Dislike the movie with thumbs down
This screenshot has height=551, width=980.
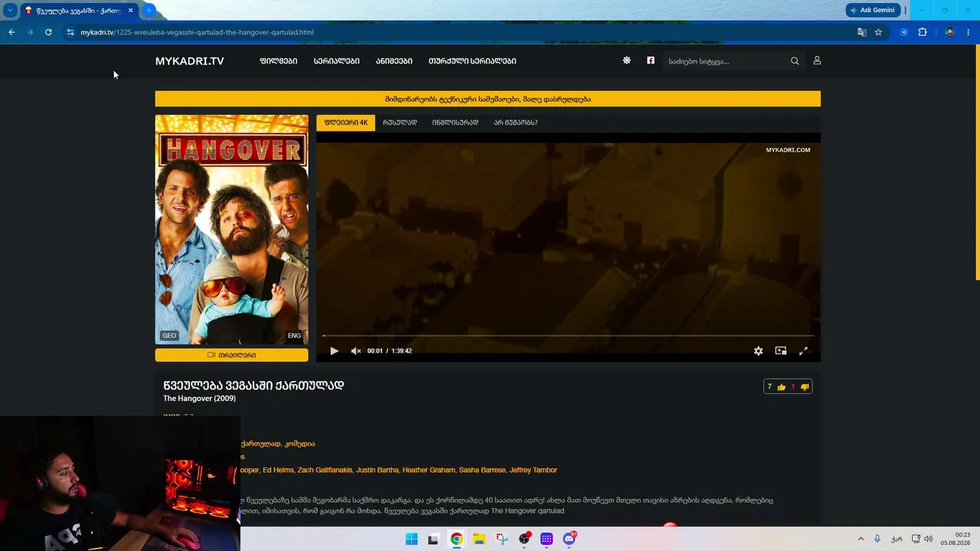[805, 387]
